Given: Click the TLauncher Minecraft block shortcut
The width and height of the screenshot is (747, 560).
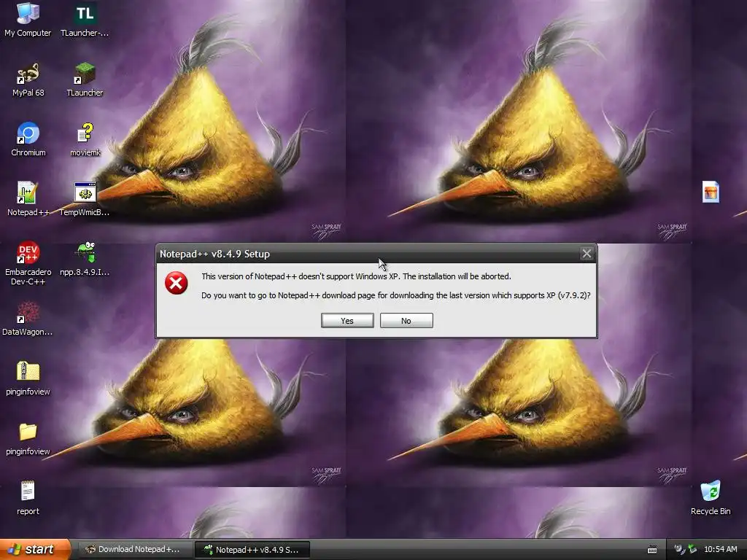Looking at the screenshot, I should coord(85,80).
